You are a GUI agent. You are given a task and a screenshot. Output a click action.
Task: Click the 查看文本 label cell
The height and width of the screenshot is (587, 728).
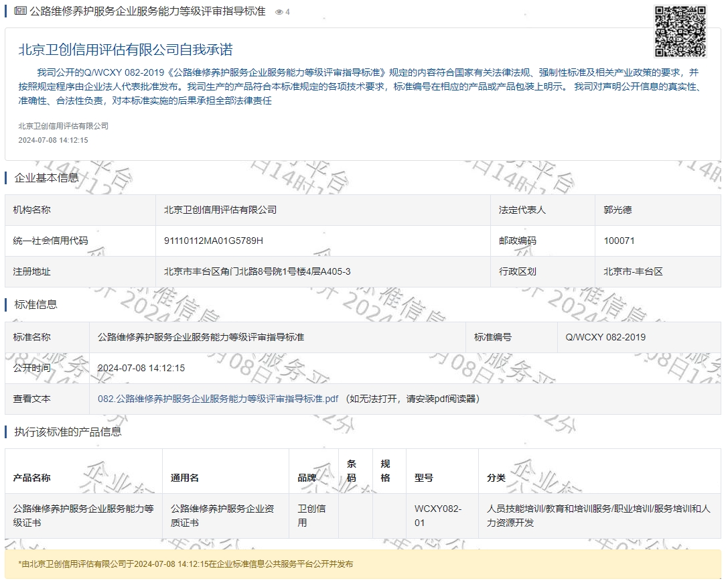coord(47,399)
